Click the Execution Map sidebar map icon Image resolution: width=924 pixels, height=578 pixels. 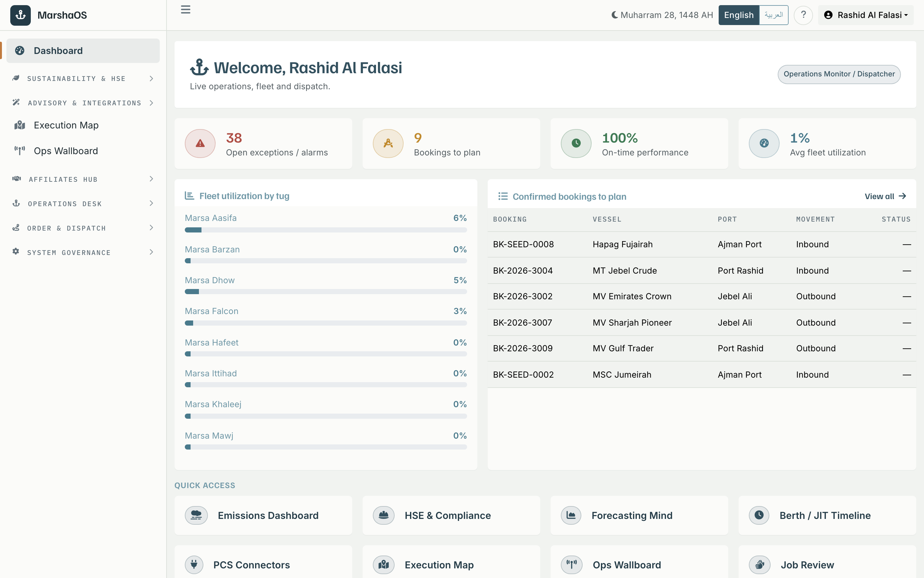click(x=20, y=125)
